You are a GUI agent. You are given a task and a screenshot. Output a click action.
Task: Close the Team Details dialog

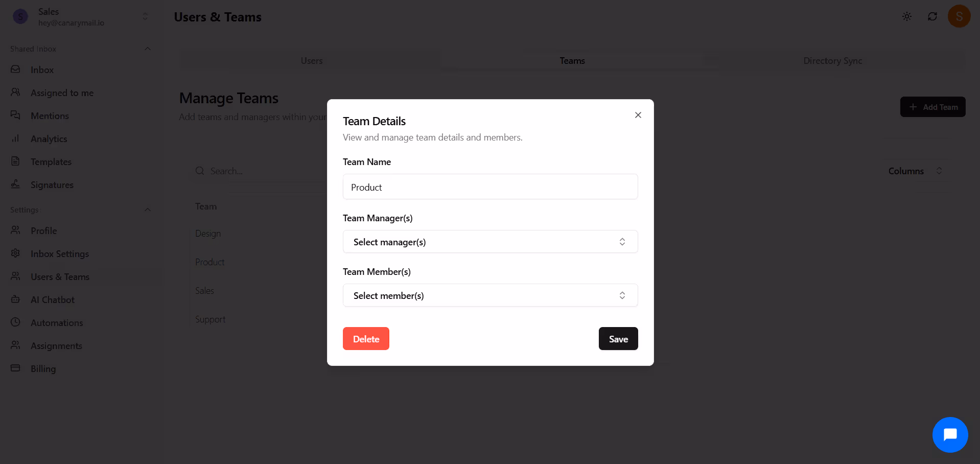[x=638, y=115]
